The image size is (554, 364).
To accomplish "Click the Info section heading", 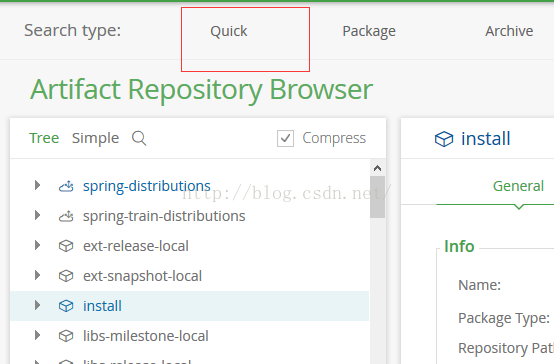I will click(x=459, y=246).
